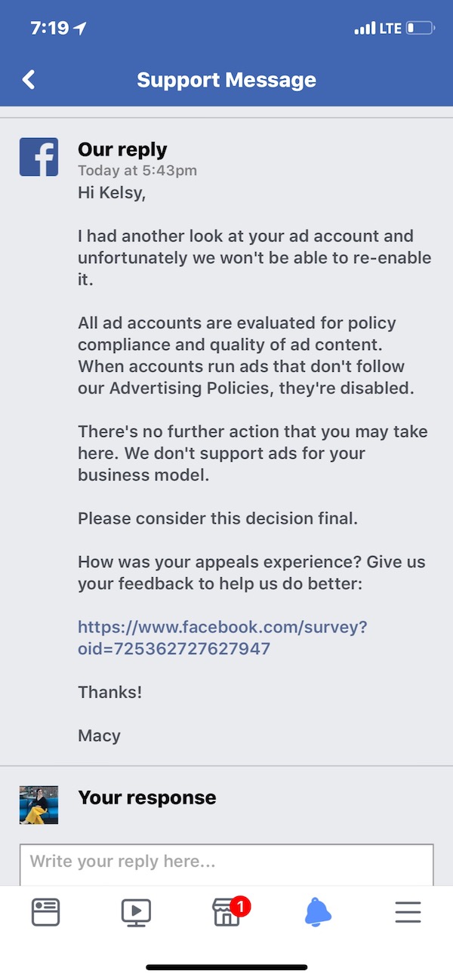Open the News Feed tab icon
Image resolution: width=453 pixels, height=980 pixels.
(x=45, y=913)
